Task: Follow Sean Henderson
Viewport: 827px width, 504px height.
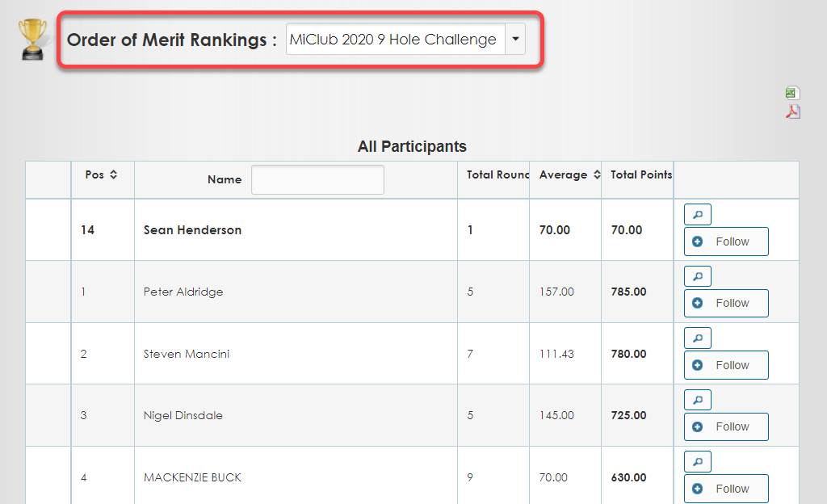Action: click(726, 241)
